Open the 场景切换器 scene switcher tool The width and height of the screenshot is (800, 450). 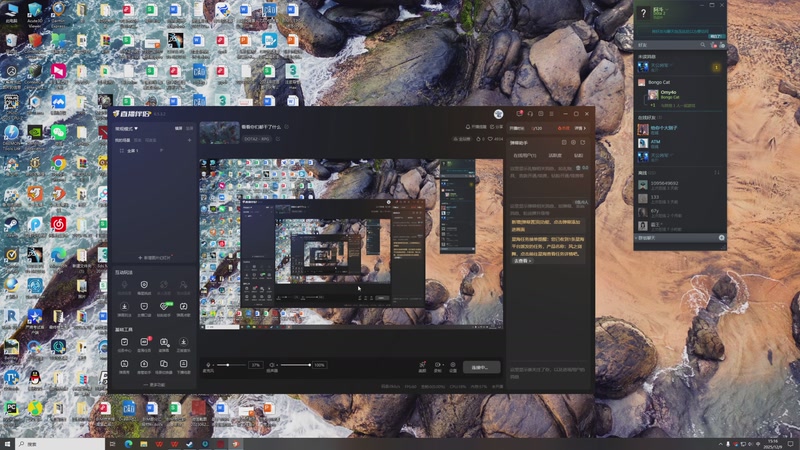tap(163, 365)
